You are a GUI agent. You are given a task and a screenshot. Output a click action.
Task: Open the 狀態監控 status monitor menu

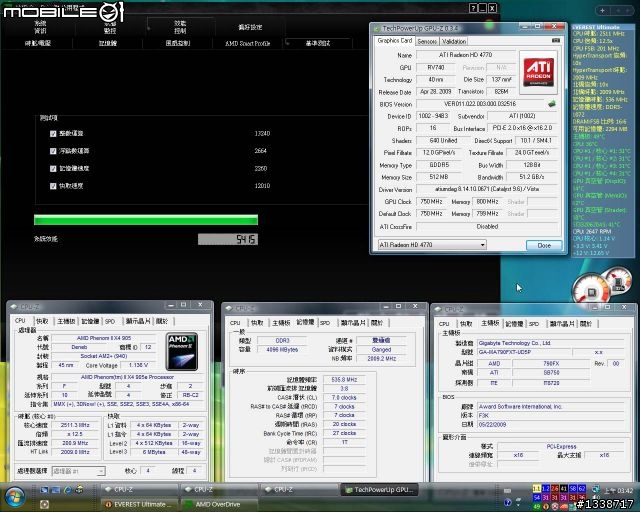coord(110,27)
